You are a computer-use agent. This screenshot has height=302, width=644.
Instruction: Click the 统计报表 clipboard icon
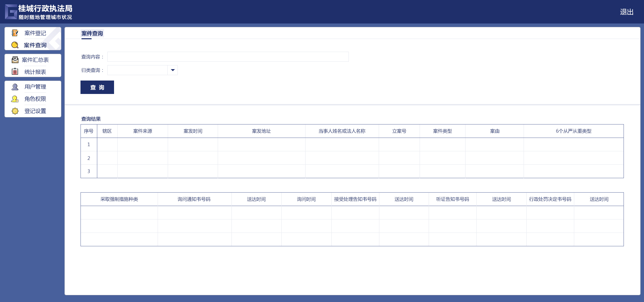[x=15, y=71]
